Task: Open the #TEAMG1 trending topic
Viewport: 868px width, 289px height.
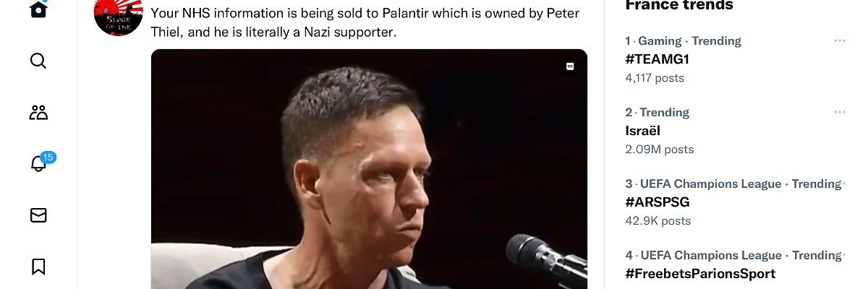Action: 656,59
